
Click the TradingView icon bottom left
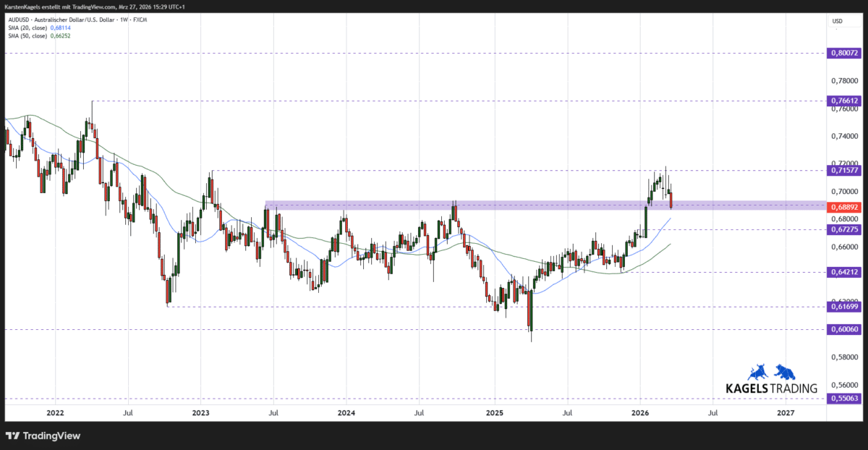click(x=12, y=436)
